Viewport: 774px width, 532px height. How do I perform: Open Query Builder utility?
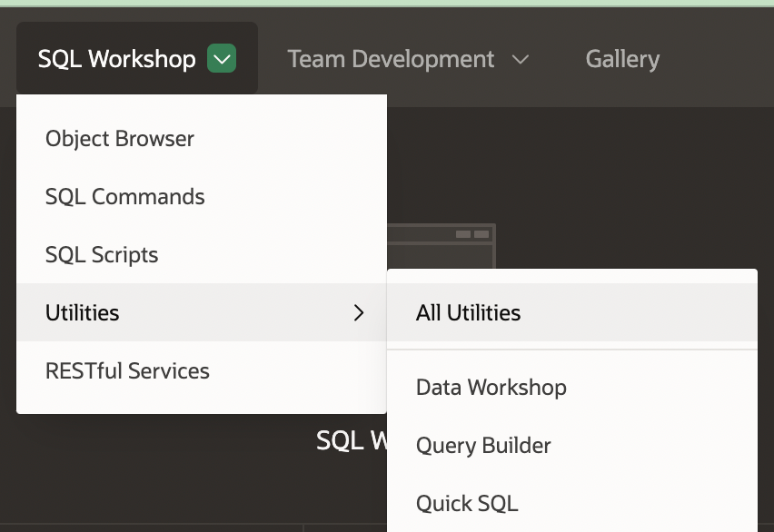482,445
